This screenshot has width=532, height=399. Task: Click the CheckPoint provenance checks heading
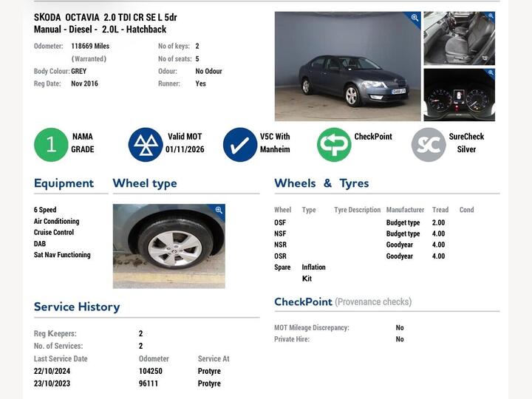[x=343, y=301]
